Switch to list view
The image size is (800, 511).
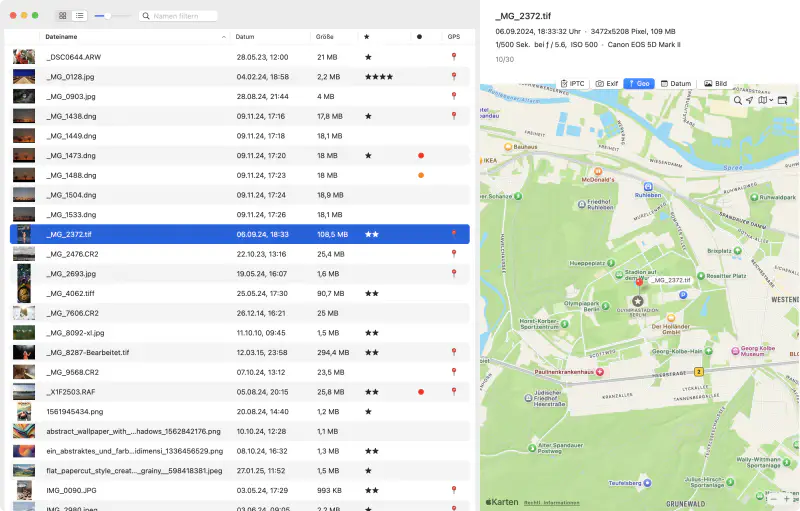pyautogui.click(x=80, y=16)
